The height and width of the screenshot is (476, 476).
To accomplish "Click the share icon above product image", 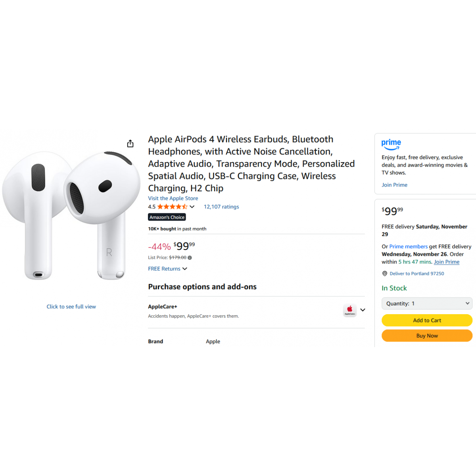I will (130, 144).
